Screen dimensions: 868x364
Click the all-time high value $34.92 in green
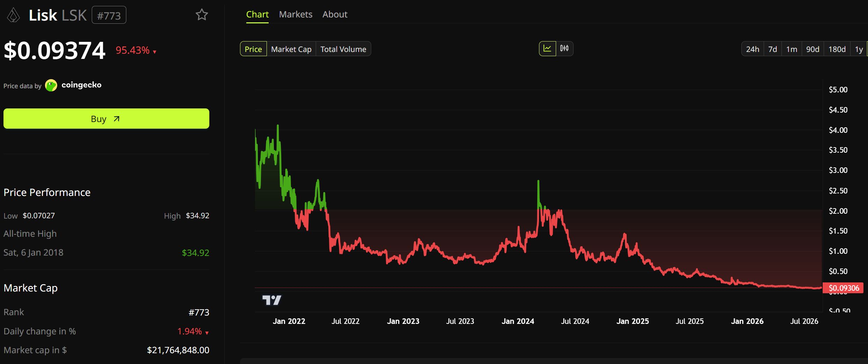coord(195,253)
